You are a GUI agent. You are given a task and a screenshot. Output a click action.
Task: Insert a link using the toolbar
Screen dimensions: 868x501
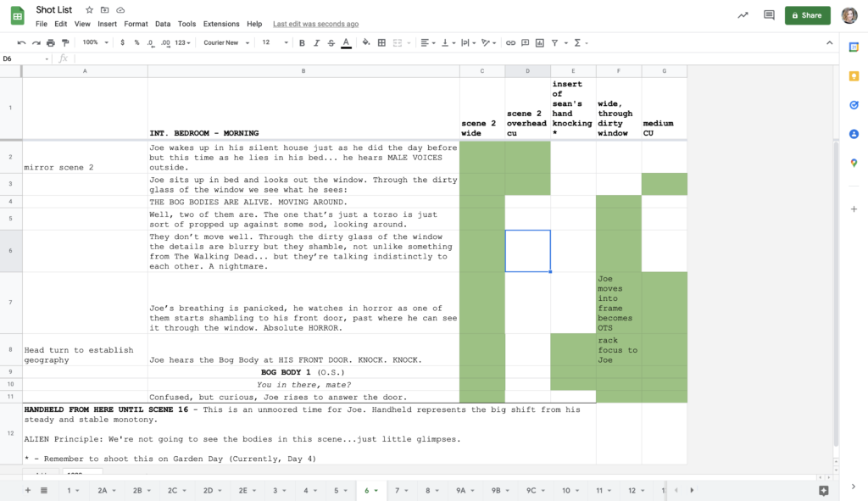[x=510, y=42]
